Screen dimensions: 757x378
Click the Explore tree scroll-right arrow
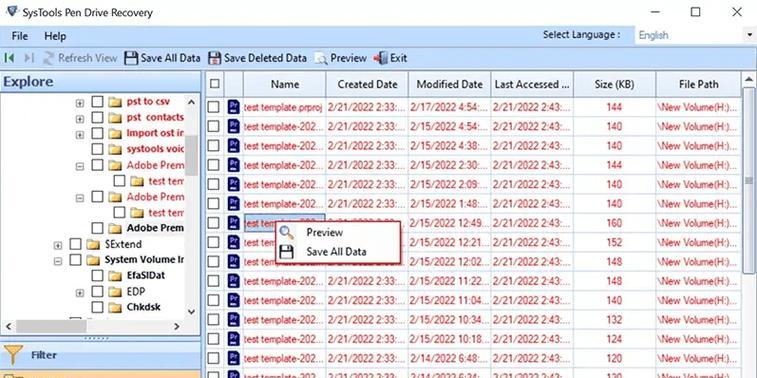tap(177, 326)
